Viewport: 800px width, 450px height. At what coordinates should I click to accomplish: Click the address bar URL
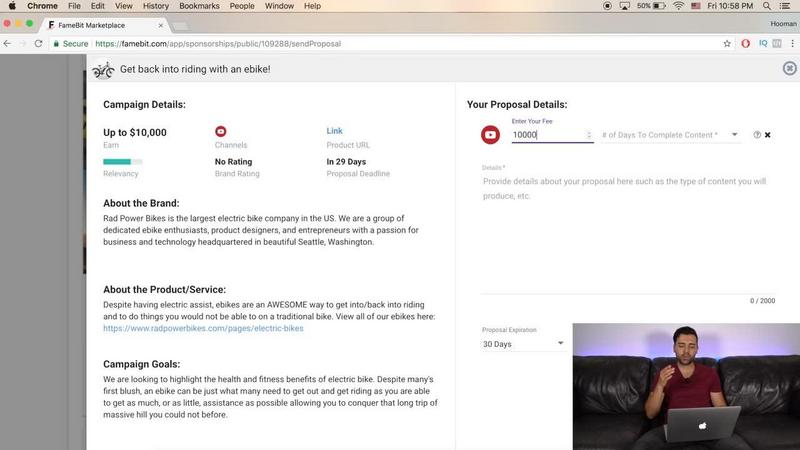[218, 44]
